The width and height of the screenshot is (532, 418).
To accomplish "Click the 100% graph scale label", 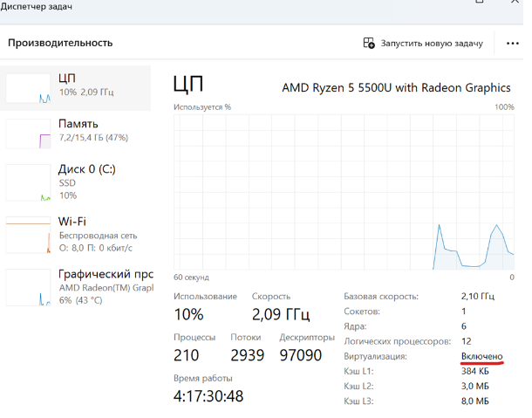I will tap(504, 107).
